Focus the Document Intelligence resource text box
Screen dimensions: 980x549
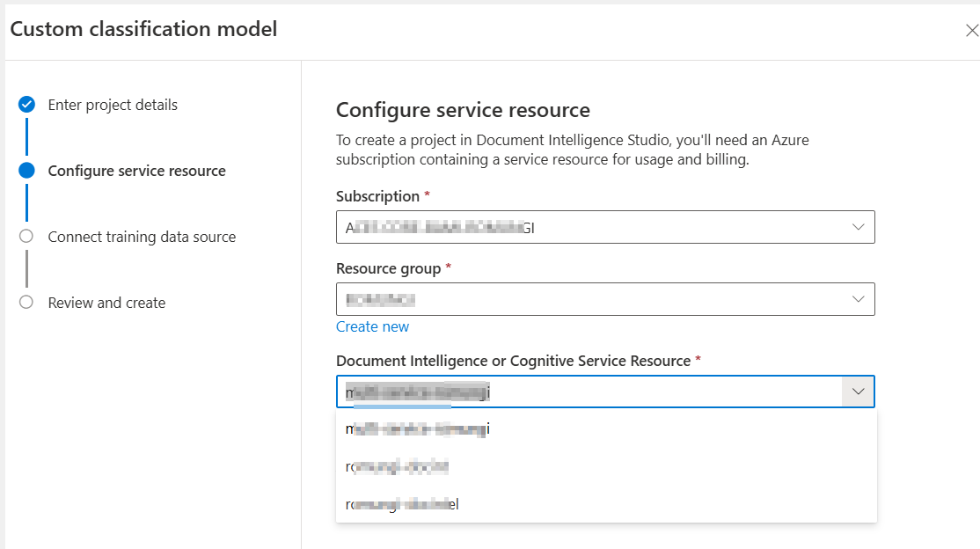(581, 392)
